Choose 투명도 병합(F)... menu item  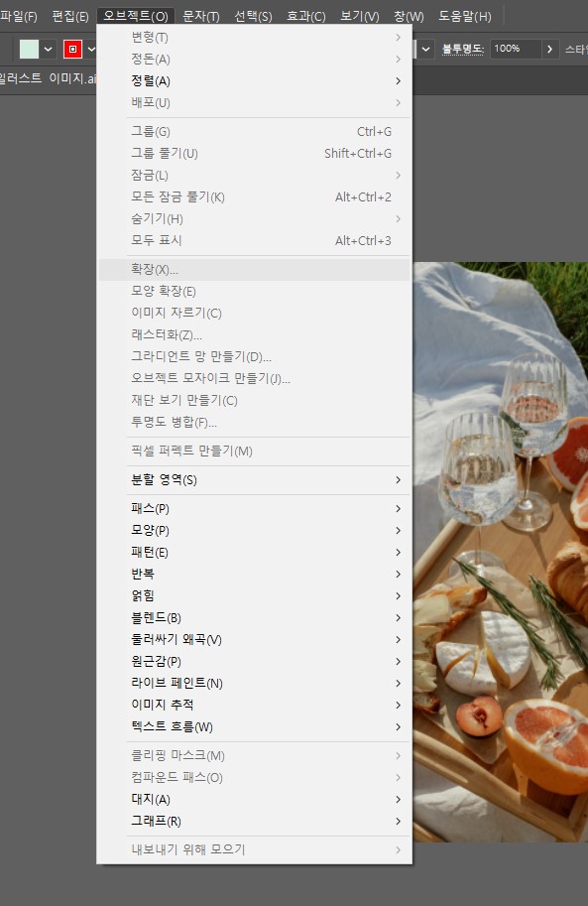254,423
